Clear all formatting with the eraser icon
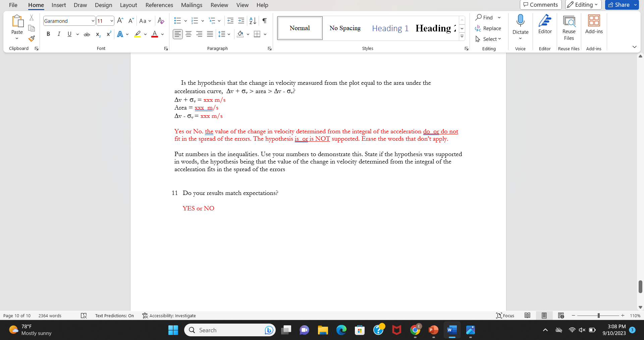 161,21
